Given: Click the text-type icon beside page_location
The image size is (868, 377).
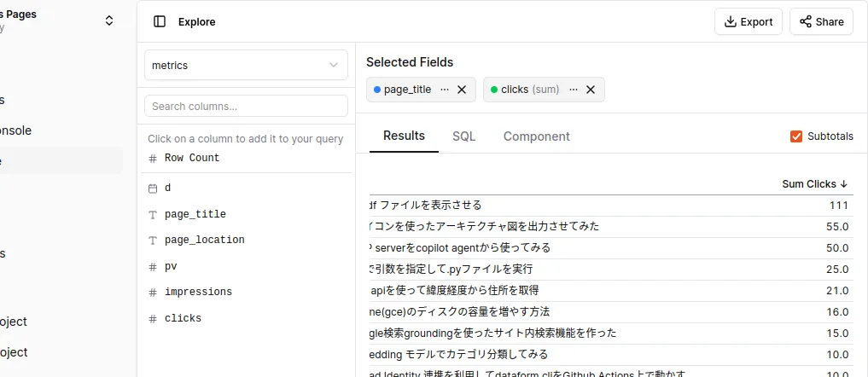Looking at the screenshot, I should point(153,241).
